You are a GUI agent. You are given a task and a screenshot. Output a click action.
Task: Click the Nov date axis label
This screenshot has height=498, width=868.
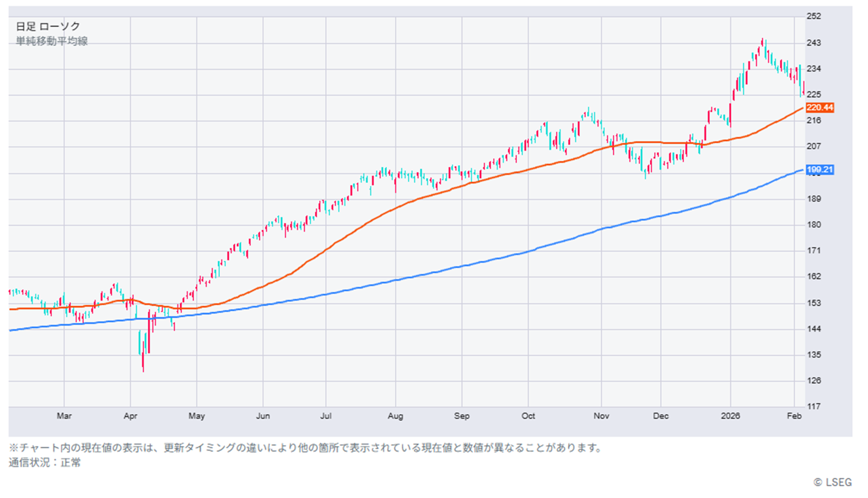tap(601, 416)
